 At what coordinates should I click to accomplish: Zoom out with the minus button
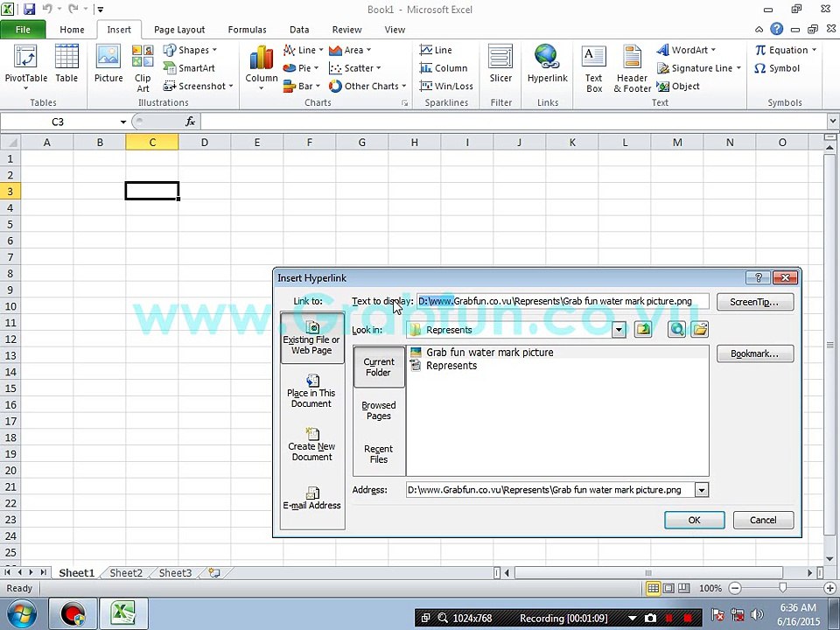735,588
